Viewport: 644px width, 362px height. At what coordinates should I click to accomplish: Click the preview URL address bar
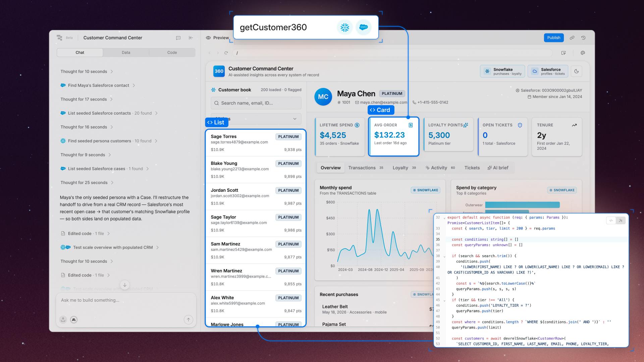click(x=392, y=53)
